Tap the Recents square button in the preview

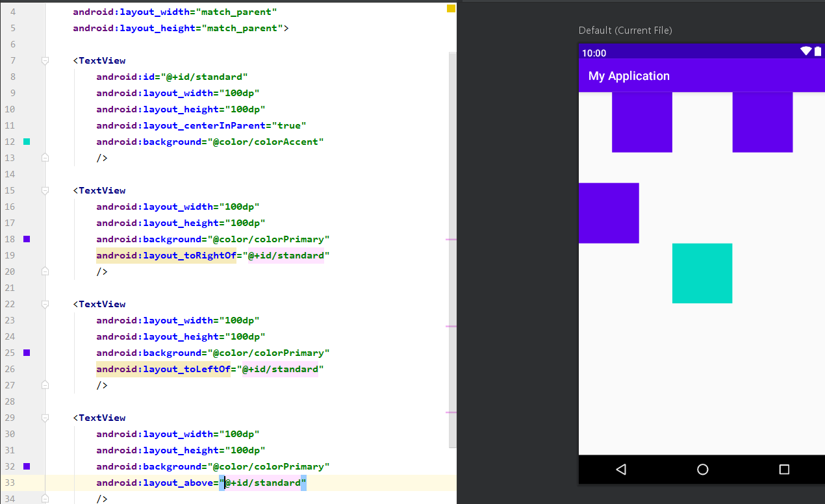click(x=784, y=469)
